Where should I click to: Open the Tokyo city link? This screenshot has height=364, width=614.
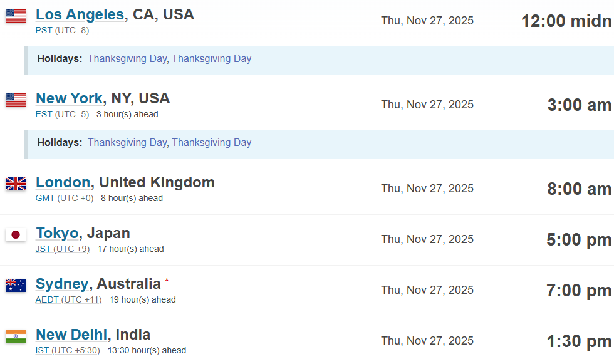pos(57,233)
